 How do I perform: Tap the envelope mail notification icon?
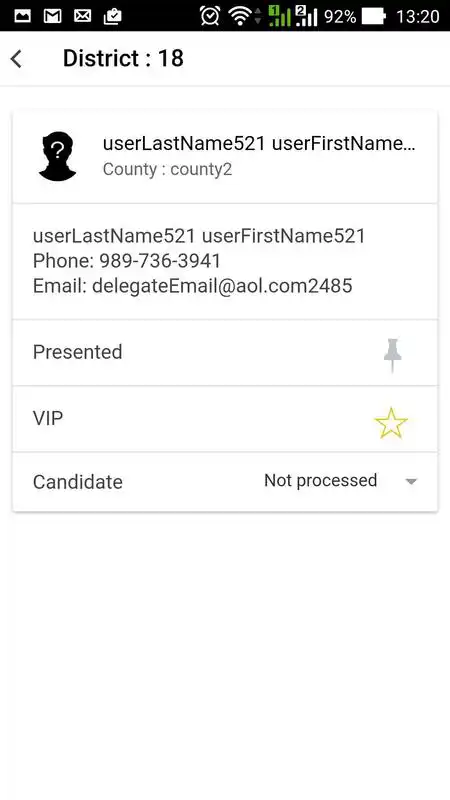coord(82,16)
